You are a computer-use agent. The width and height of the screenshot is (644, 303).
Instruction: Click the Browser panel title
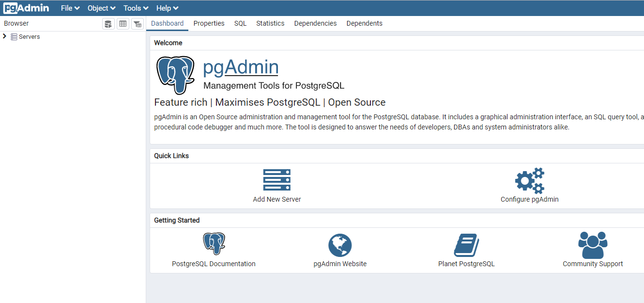click(x=16, y=23)
